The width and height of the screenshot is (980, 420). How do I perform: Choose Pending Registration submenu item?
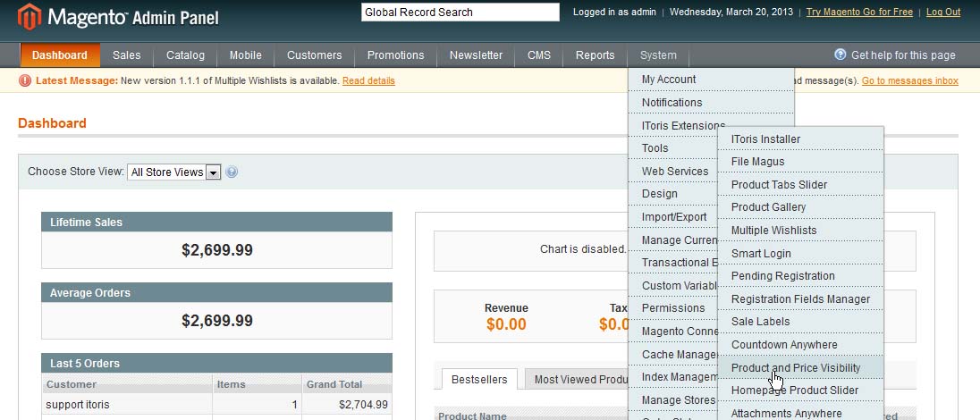tap(800, 276)
